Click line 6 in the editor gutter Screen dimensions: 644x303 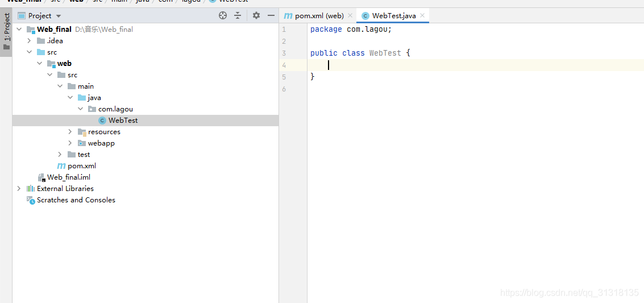(284, 89)
